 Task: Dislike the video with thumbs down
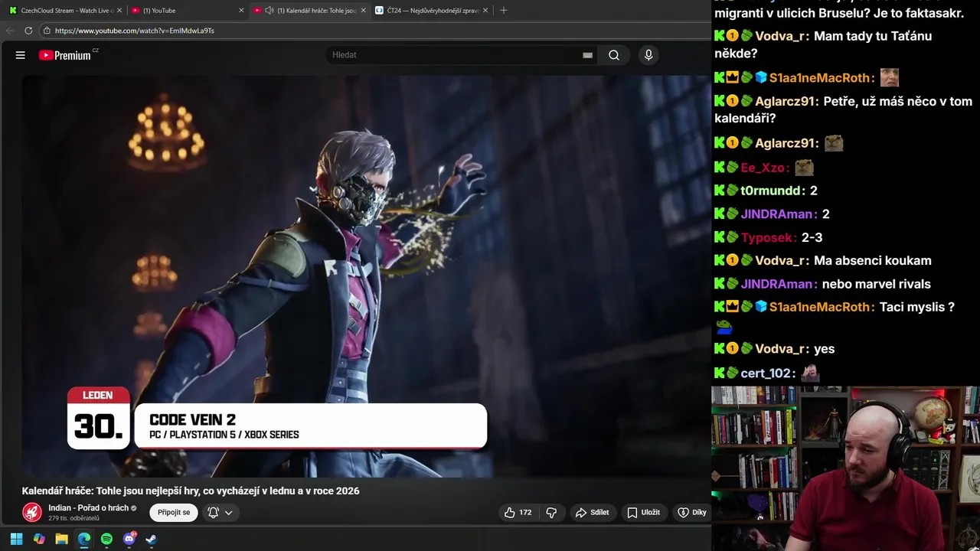551,513
